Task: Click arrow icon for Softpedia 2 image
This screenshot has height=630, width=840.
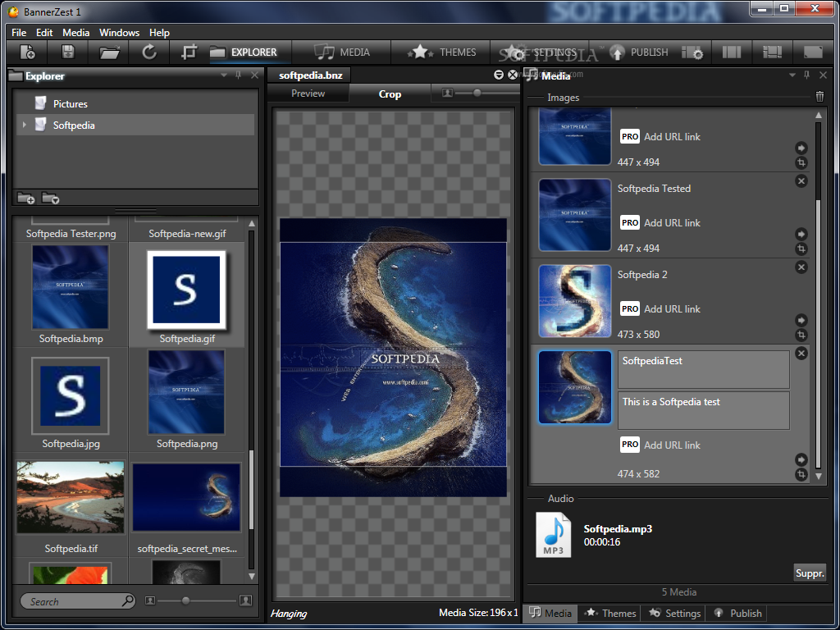Action: (x=801, y=321)
